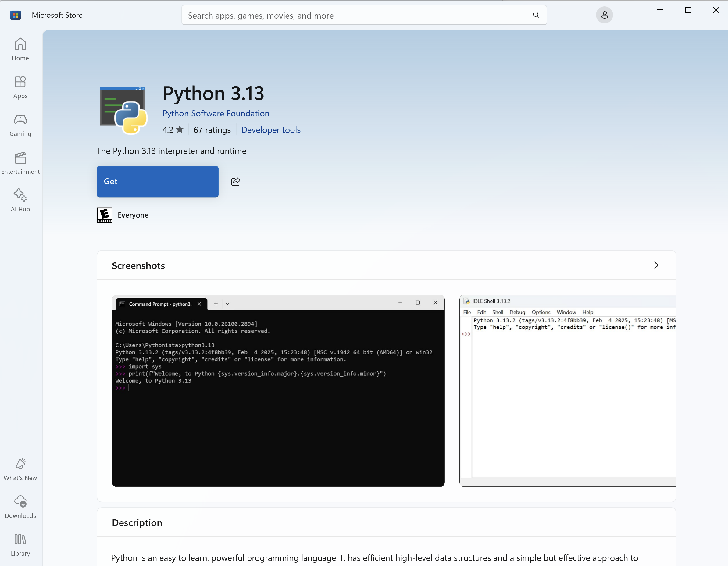Image resolution: width=728 pixels, height=566 pixels.
Task: Open the 67 ratings summary
Action: [x=212, y=130]
